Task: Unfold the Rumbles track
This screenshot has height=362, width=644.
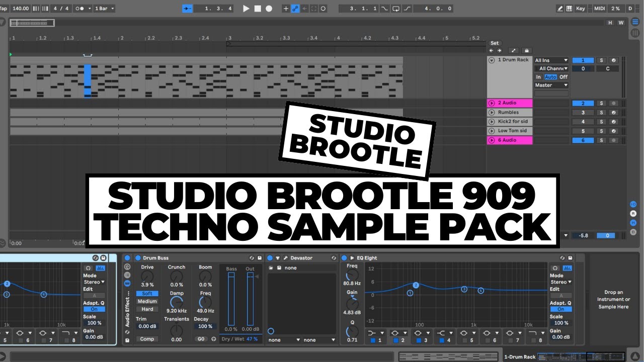Action: (492, 113)
